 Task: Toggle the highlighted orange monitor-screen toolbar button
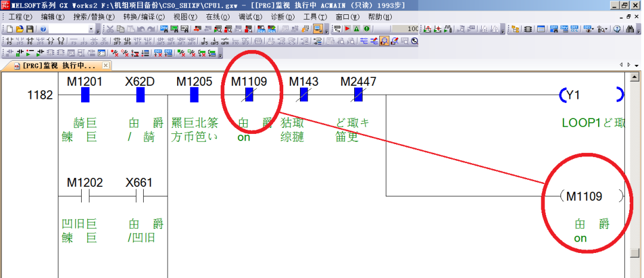pos(317,29)
